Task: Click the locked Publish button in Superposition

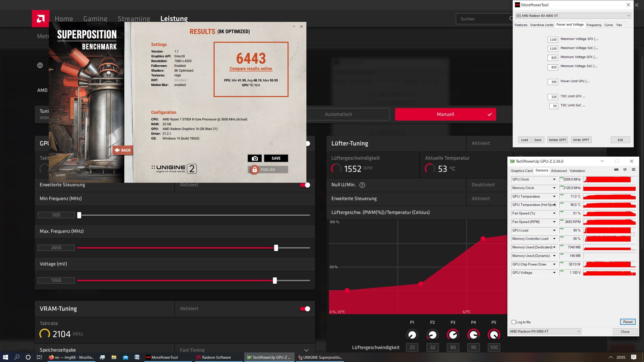Action: pos(268,170)
